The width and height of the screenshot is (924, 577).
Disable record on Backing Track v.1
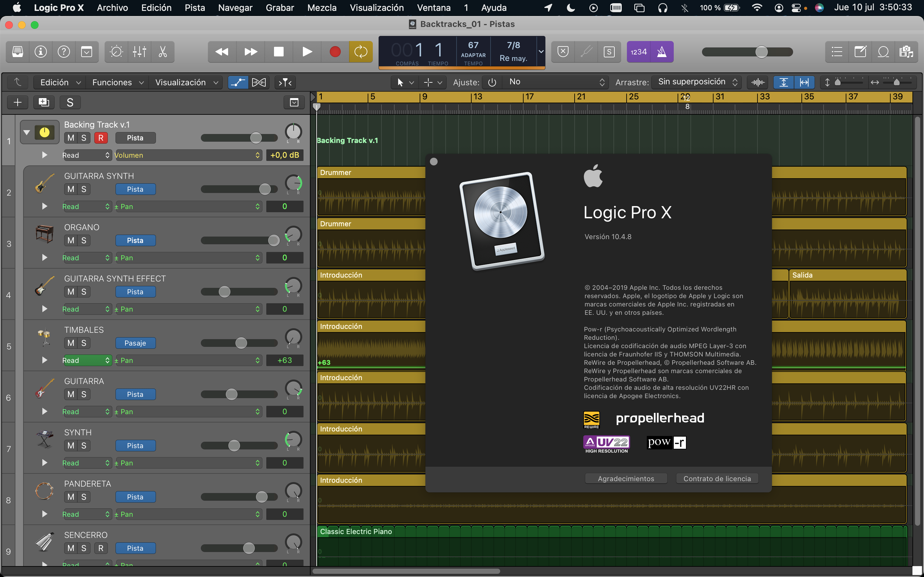(x=101, y=138)
